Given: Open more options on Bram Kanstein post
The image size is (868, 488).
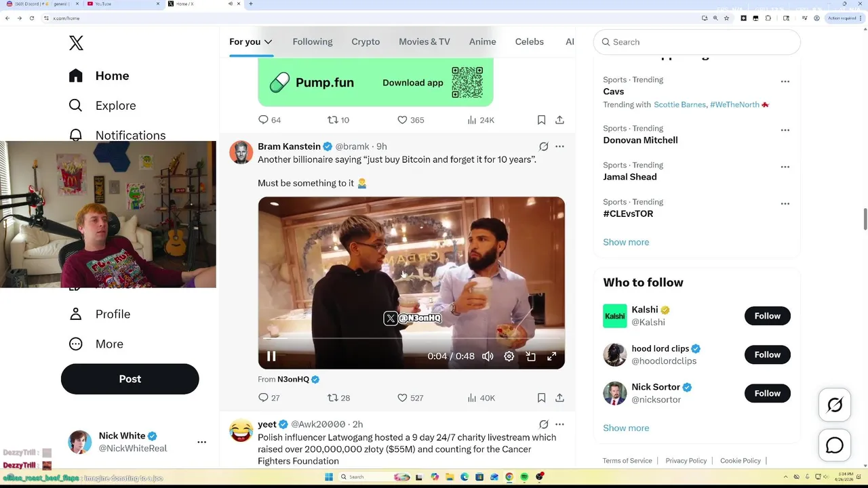Looking at the screenshot, I should click(559, 146).
